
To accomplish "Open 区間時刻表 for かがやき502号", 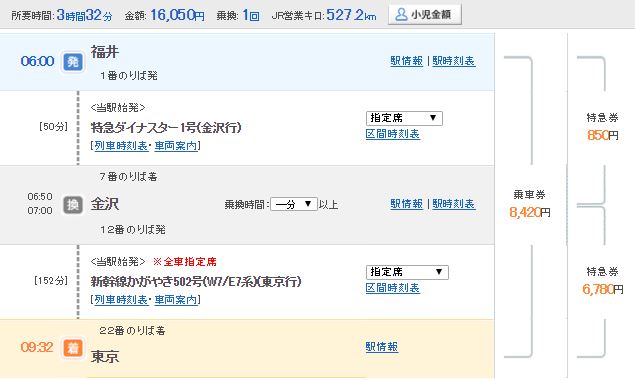I will click(392, 288).
